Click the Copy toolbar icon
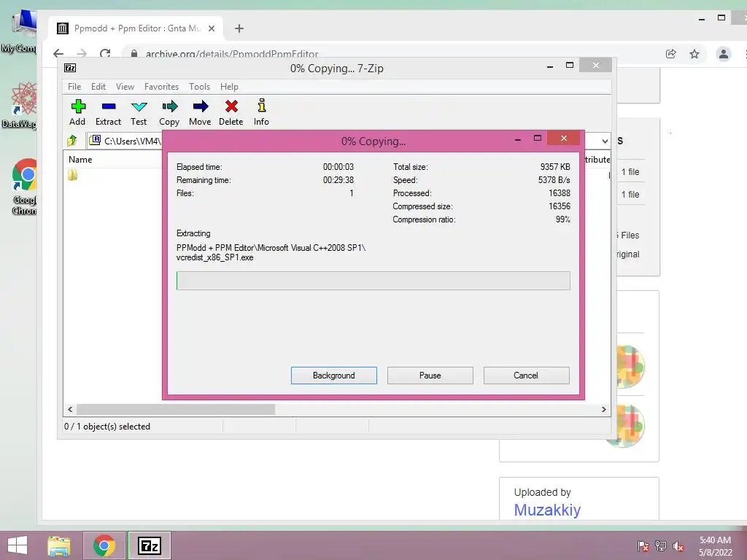 (169, 112)
